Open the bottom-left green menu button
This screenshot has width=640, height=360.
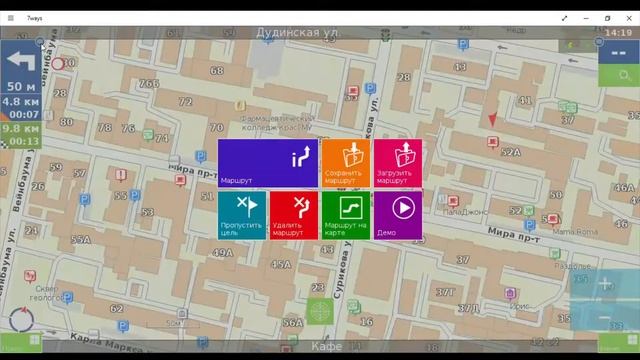click(21, 342)
